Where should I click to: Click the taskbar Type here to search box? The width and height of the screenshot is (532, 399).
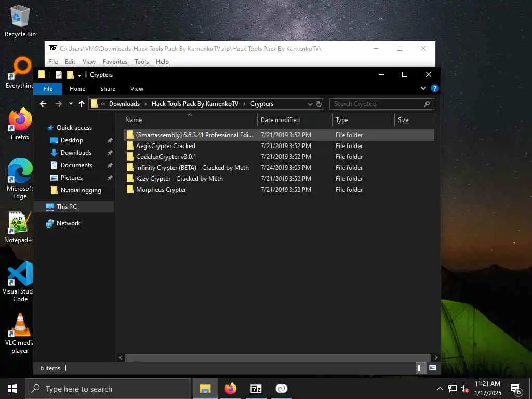pos(108,389)
